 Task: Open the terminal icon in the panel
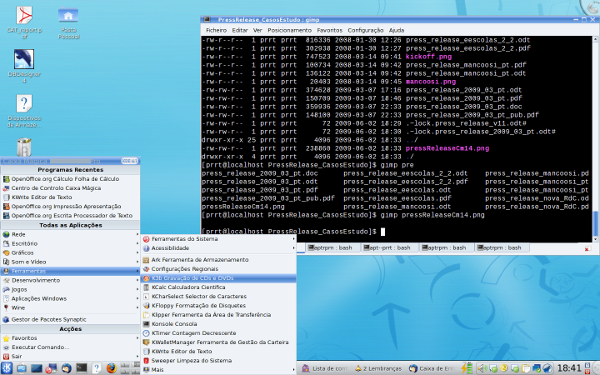tap(82, 368)
